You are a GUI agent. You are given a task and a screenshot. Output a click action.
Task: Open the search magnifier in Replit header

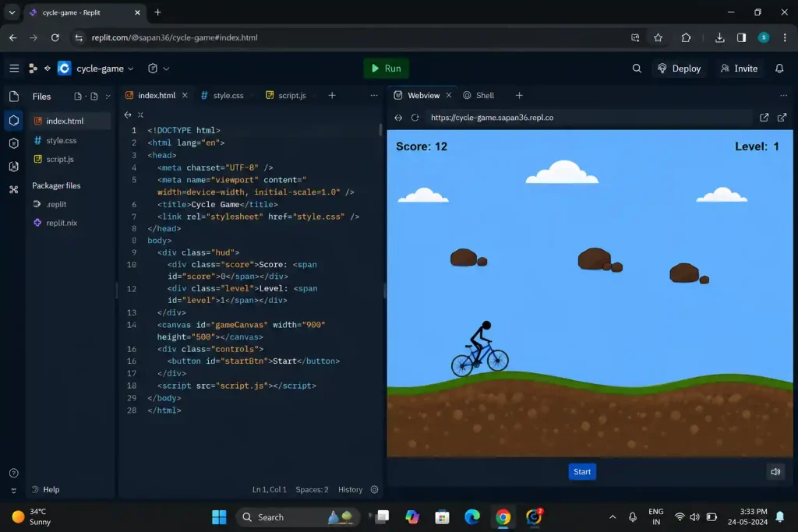637,68
